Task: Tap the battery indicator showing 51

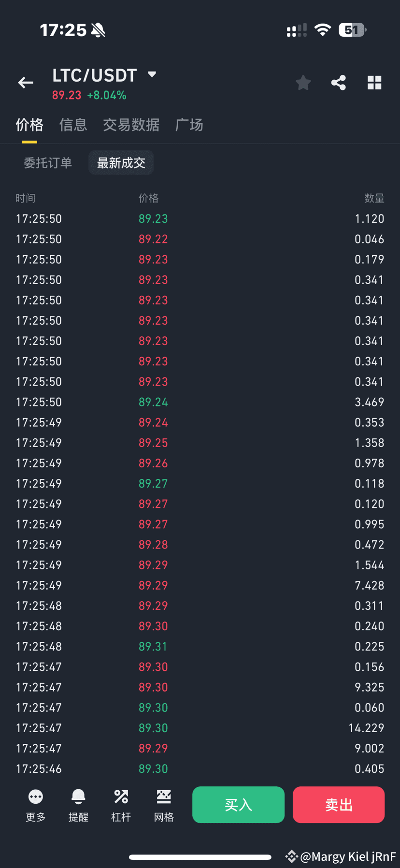Action: (352, 30)
